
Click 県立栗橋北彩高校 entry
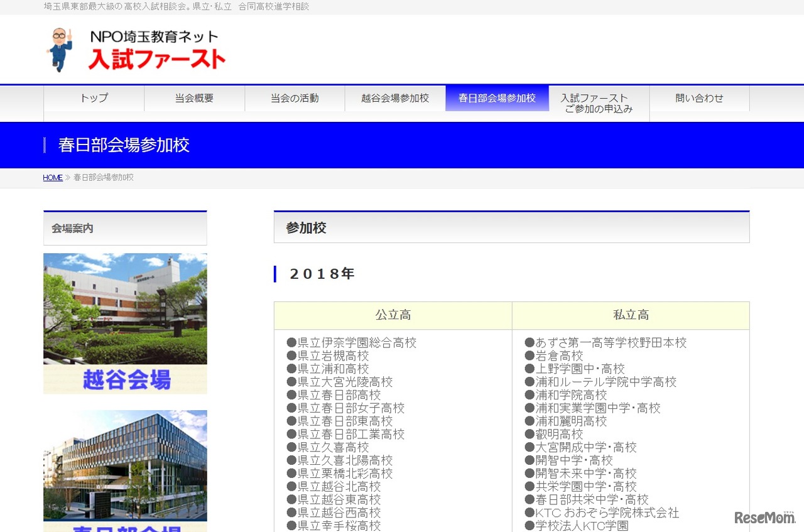[x=340, y=473]
